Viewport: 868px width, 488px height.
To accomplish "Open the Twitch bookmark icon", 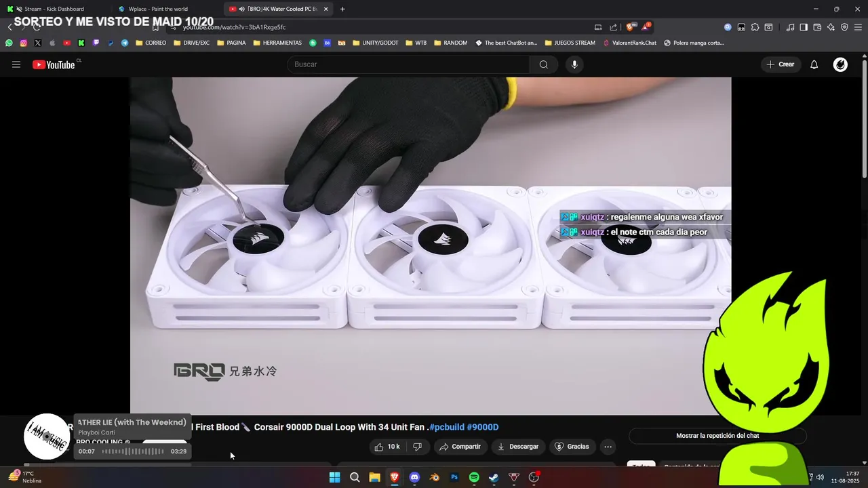I will tap(96, 43).
